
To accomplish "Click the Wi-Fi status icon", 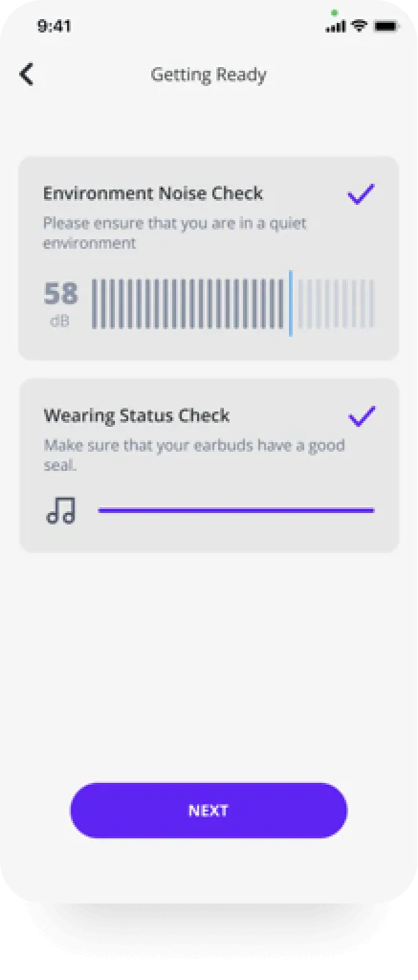I will 359,26.
